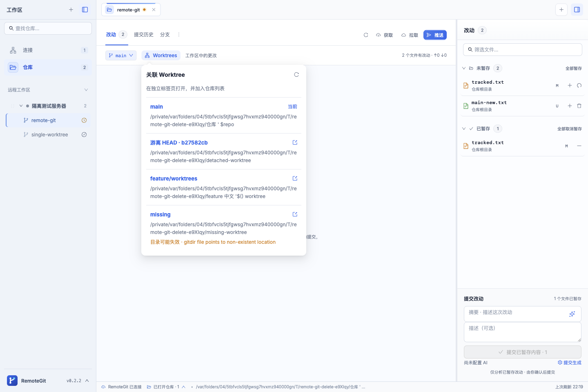The height and width of the screenshot is (392, 588).
Task: Collapse the 隔离测试服务器 server node
Action: pos(21,106)
